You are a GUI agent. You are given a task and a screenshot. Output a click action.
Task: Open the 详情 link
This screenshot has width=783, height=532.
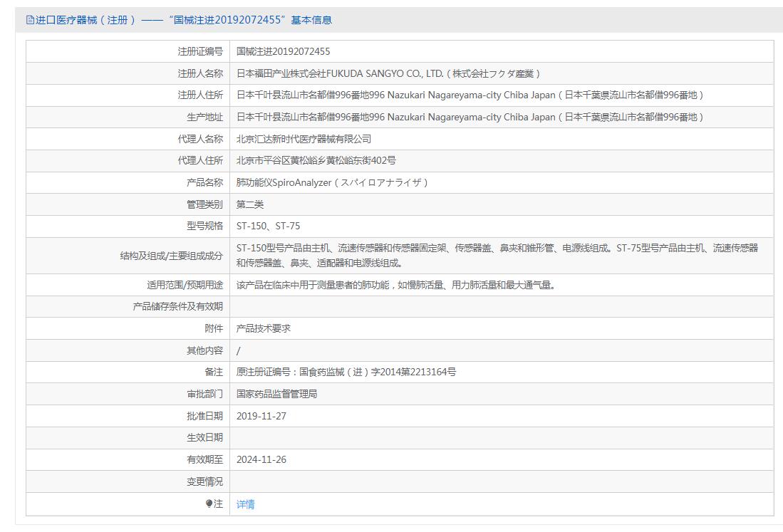245,504
